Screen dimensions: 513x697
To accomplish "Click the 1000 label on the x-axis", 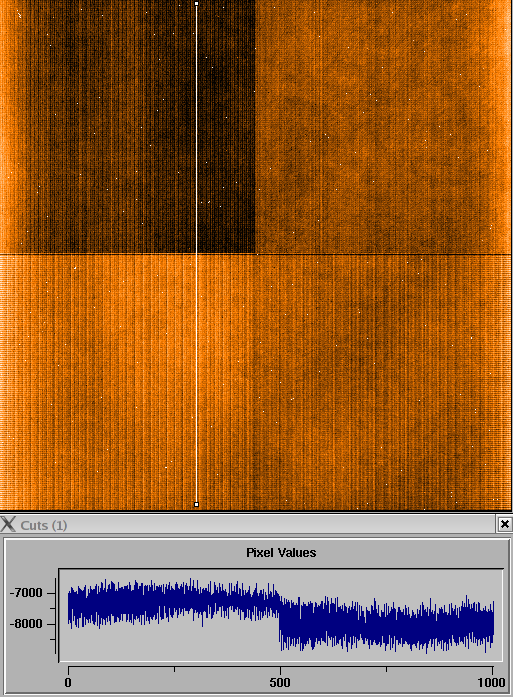I will [491, 682].
